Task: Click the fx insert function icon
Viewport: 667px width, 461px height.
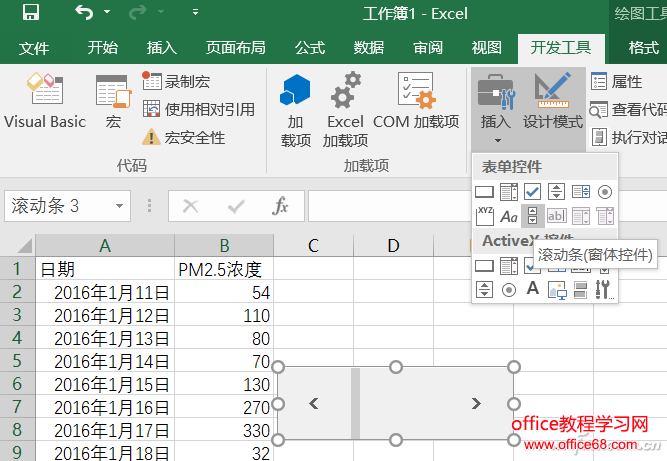Action: pyautogui.click(x=280, y=206)
